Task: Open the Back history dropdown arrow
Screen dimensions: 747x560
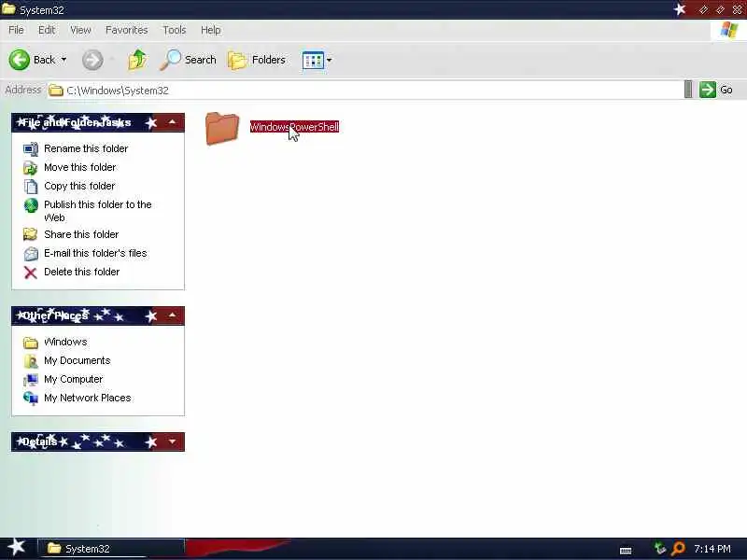Action: click(x=63, y=60)
